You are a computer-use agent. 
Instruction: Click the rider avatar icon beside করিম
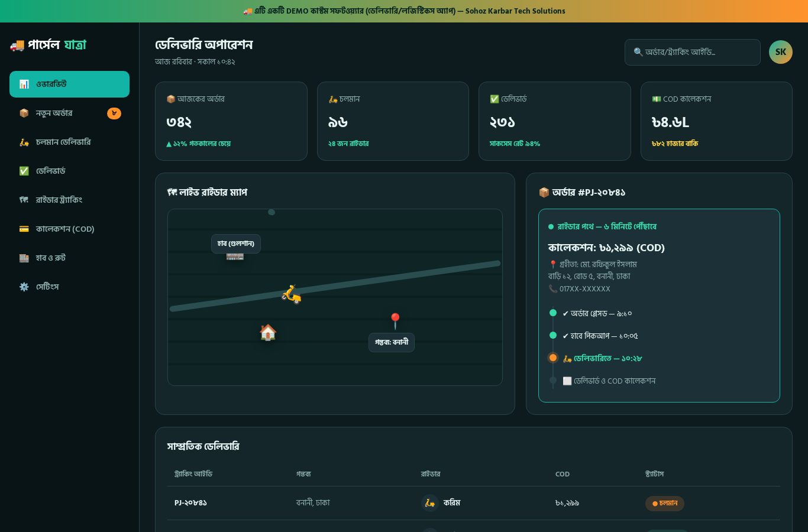click(x=430, y=503)
